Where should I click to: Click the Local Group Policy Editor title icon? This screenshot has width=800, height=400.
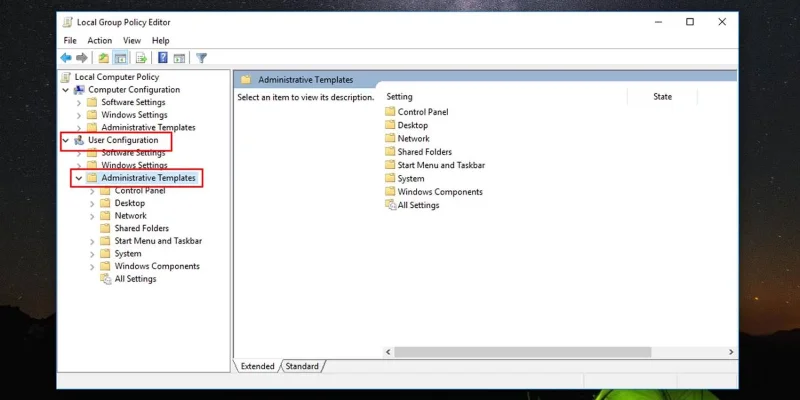point(67,22)
